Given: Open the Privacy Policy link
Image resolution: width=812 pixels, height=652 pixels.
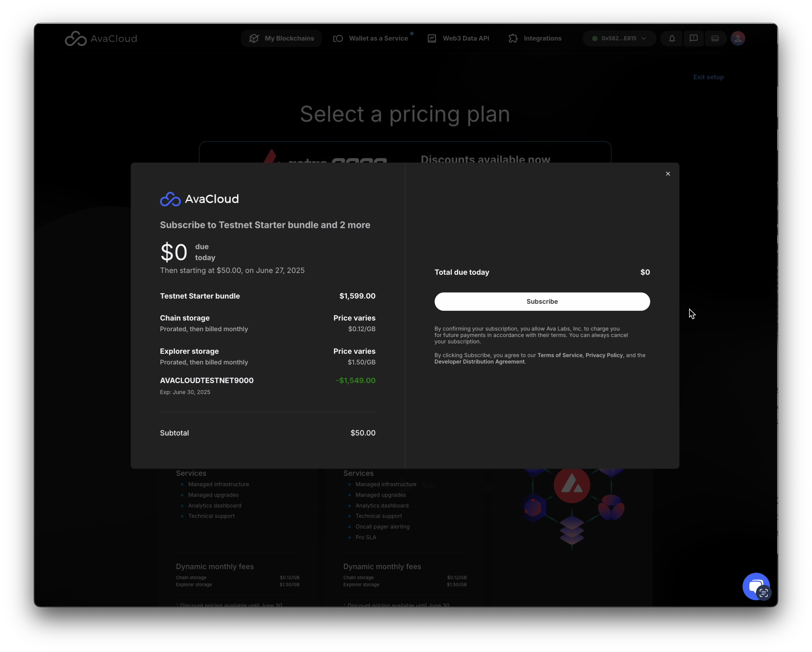Looking at the screenshot, I should 604,355.
